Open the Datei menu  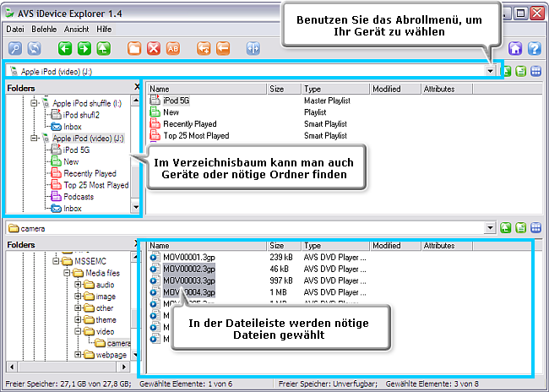point(15,29)
